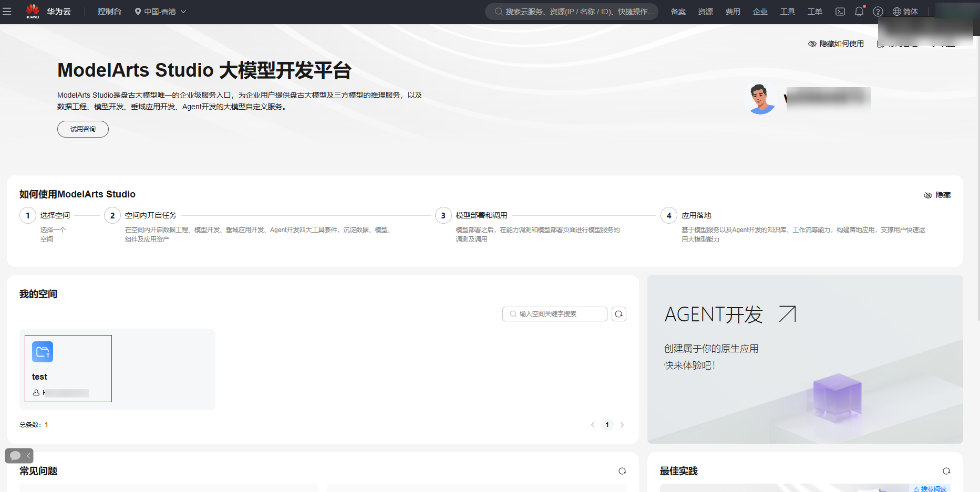
Task: Go to previous page of spaces
Action: point(593,425)
